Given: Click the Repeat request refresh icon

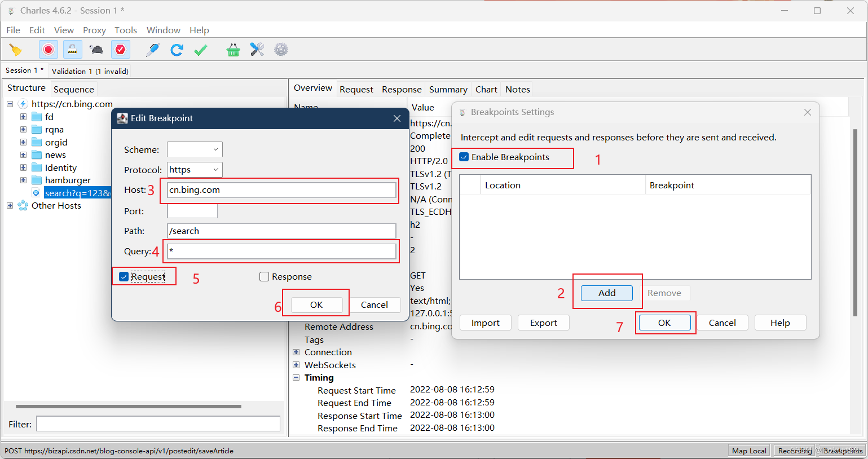Looking at the screenshot, I should (177, 50).
